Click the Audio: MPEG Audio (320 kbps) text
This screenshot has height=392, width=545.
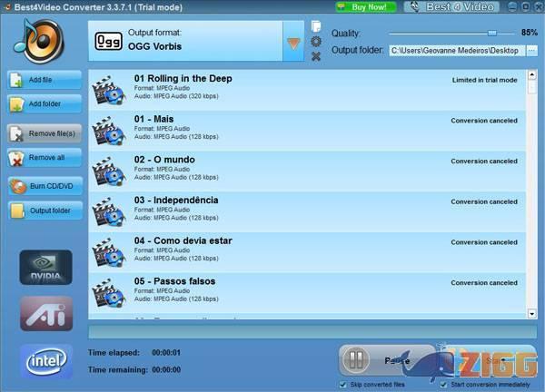[176, 96]
